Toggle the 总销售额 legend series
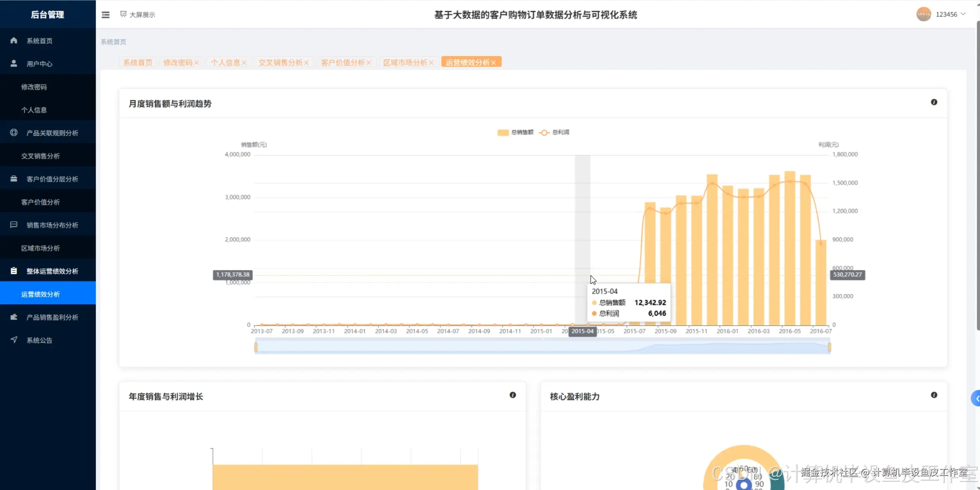The height and width of the screenshot is (490, 980). 515,132
